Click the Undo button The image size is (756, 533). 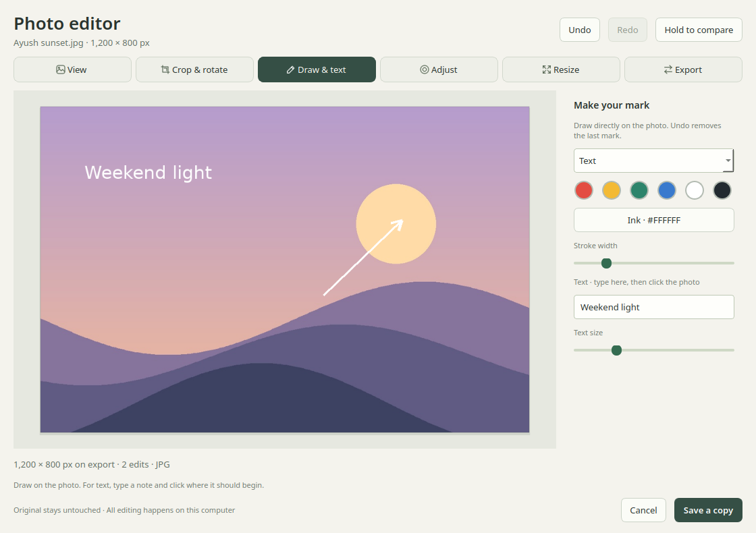point(580,30)
